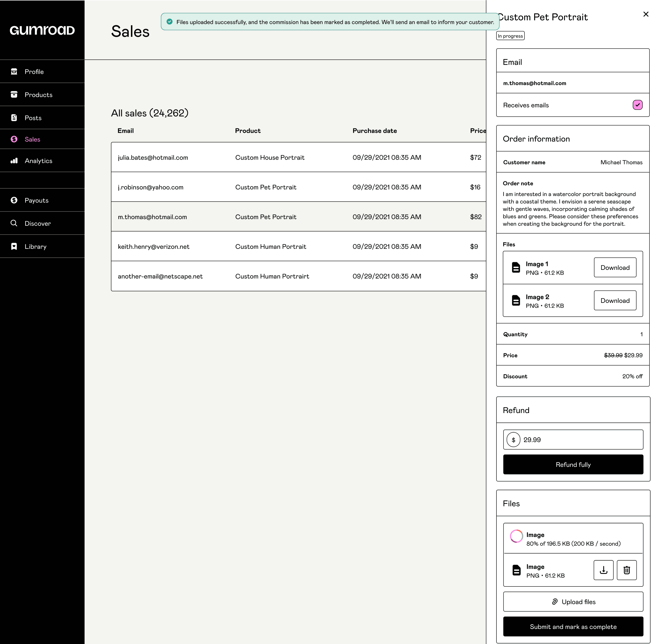Click the Gumroad logo
Image resolution: width=660 pixels, height=644 pixels.
coord(42,31)
